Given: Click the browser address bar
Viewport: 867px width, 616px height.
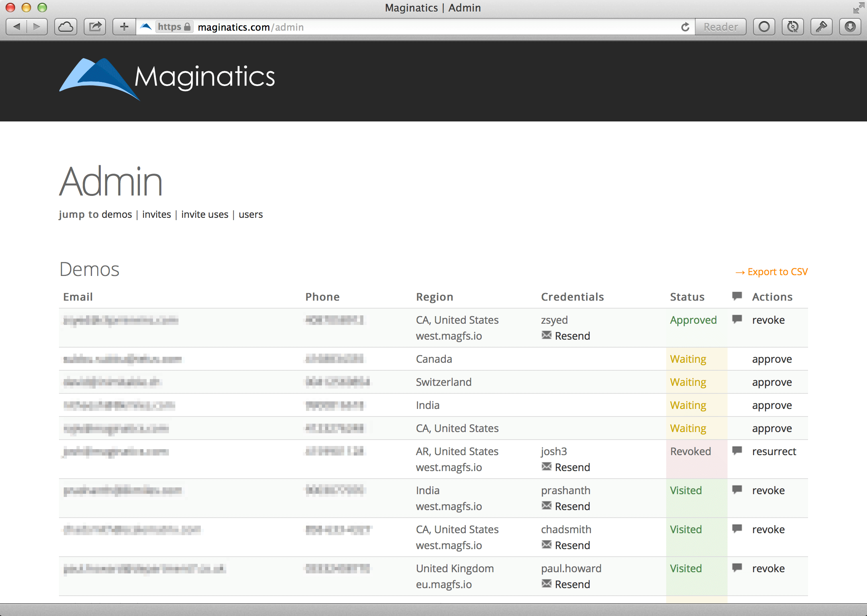Looking at the screenshot, I should tap(398, 27).
